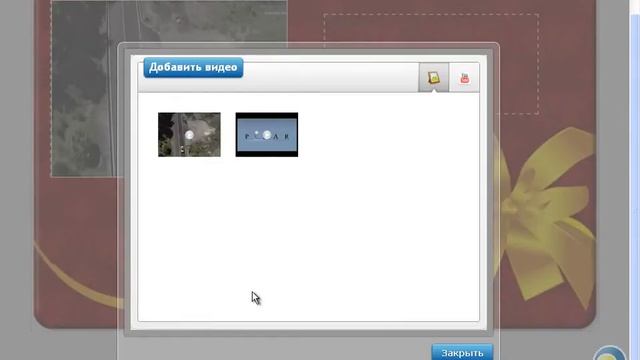Select the Pixar video thumbnail

point(267,135)
